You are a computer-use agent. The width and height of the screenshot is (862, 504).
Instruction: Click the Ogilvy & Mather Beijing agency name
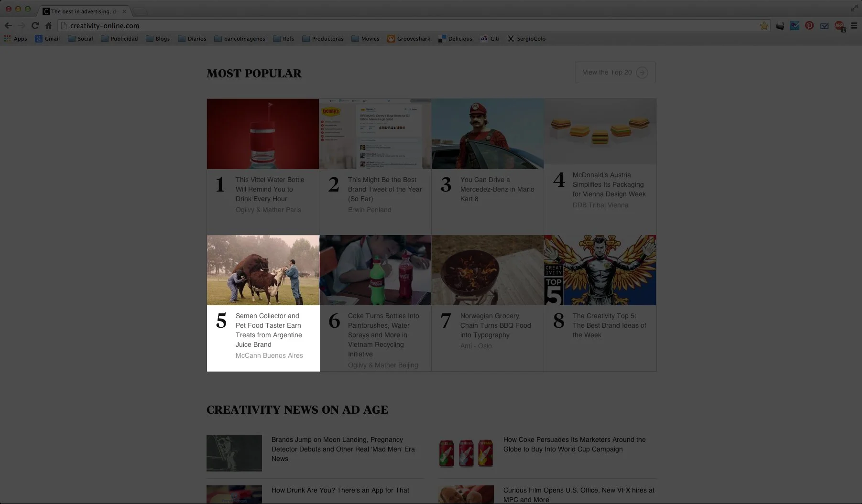tap(383, 365)
